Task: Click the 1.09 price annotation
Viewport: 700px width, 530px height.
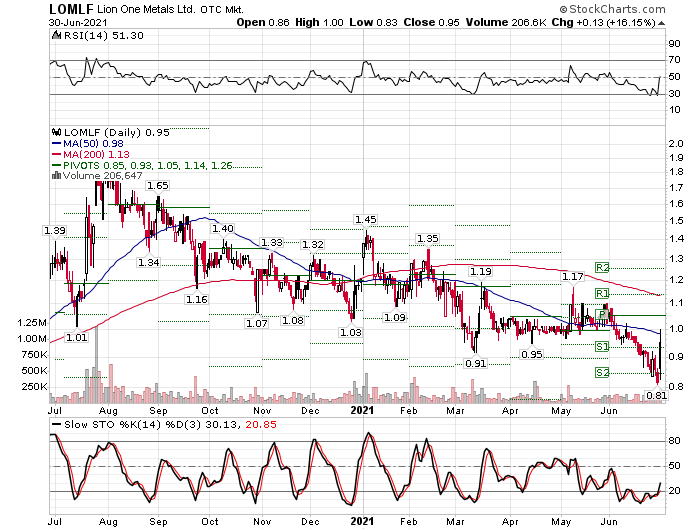Action: tap(395, 317)
